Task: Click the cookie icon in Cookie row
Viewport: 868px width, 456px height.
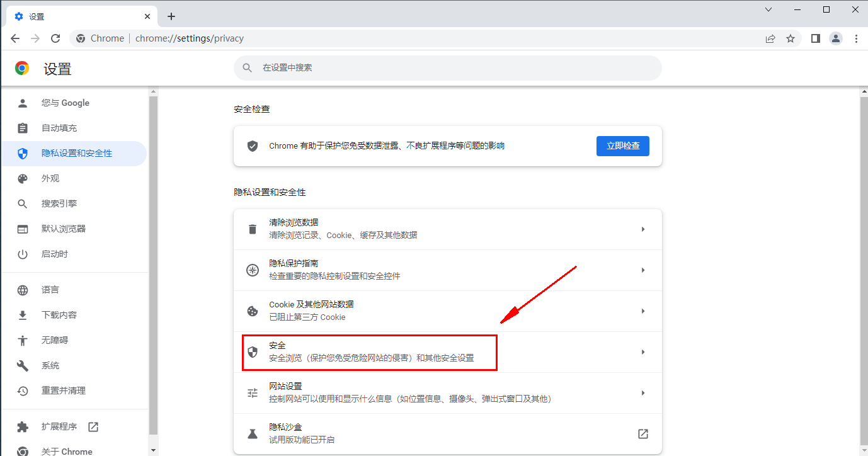Action: coord(253,311)
